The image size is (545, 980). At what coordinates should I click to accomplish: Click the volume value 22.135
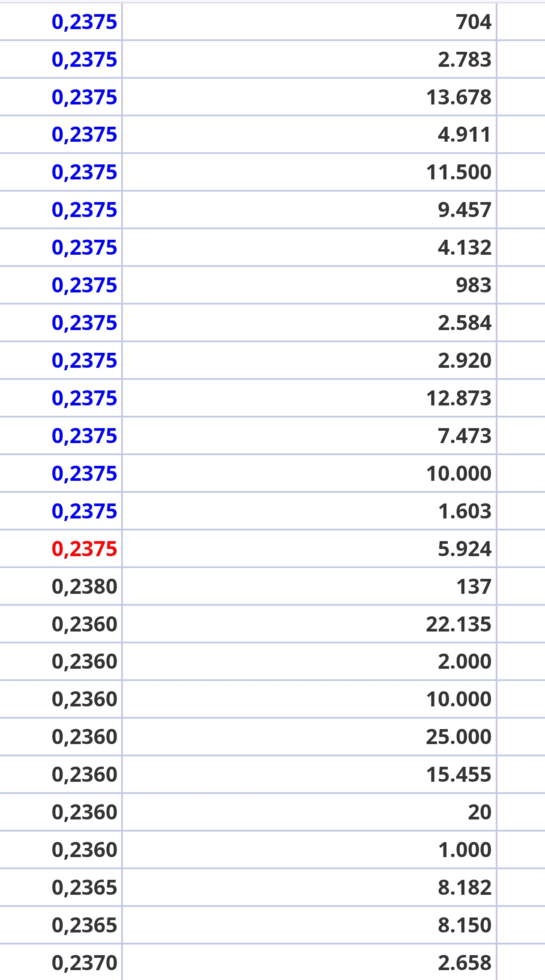pos(458,624)
